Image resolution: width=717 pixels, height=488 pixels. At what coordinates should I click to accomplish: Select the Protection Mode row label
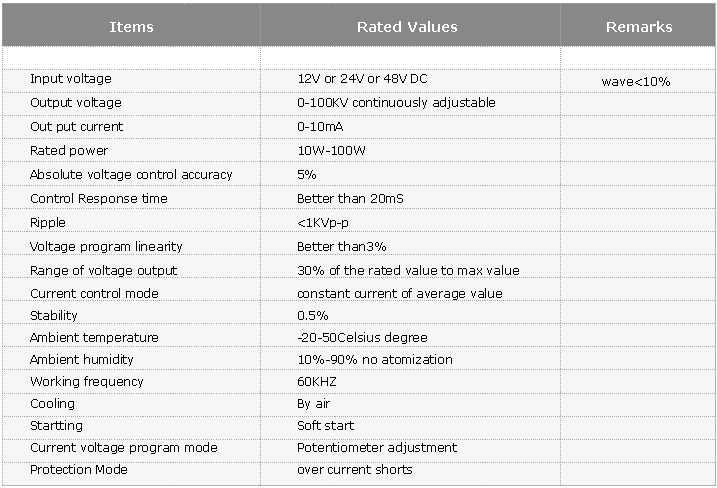click(79, 470)
